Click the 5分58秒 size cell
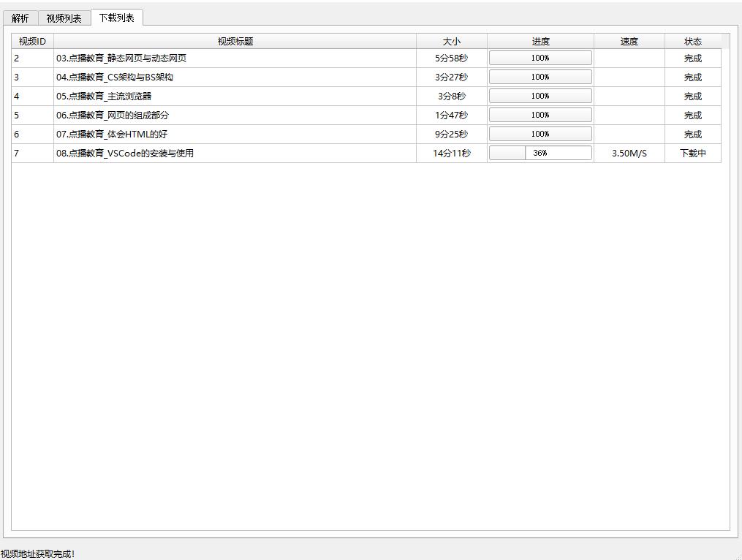 tap(452, 58)
